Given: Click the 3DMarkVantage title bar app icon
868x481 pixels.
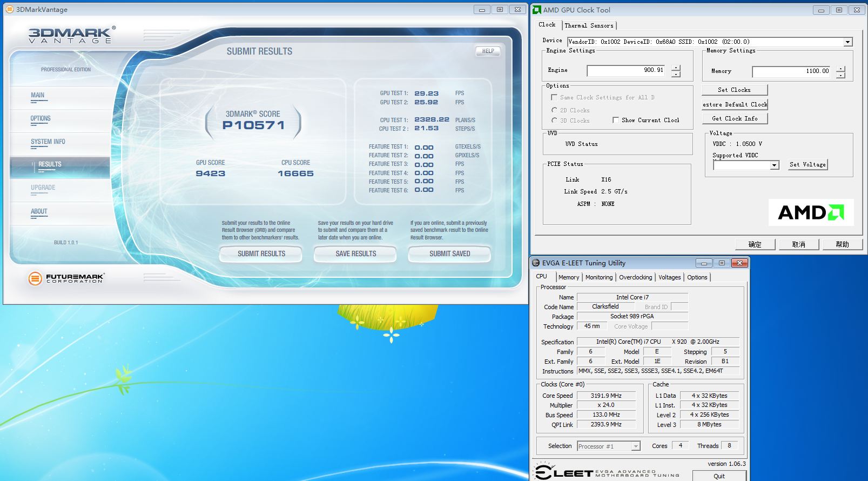Looking at the screenshot, I should (x=9, y=9).
